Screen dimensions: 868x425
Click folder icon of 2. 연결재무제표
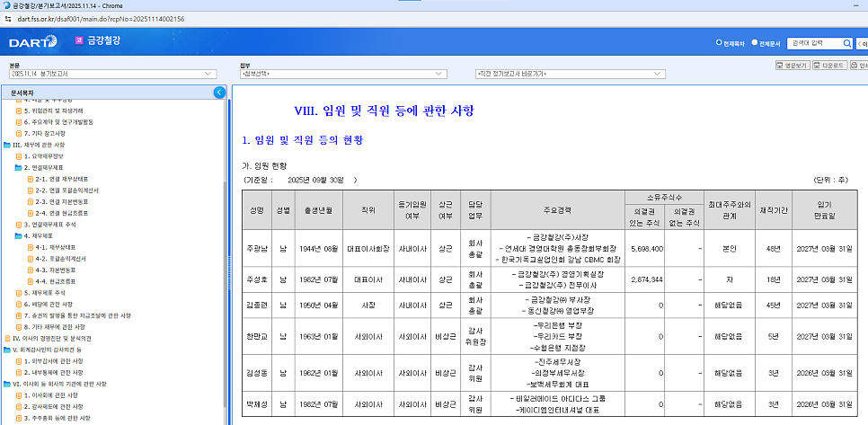pyautogui.click(x=19, y=168)
